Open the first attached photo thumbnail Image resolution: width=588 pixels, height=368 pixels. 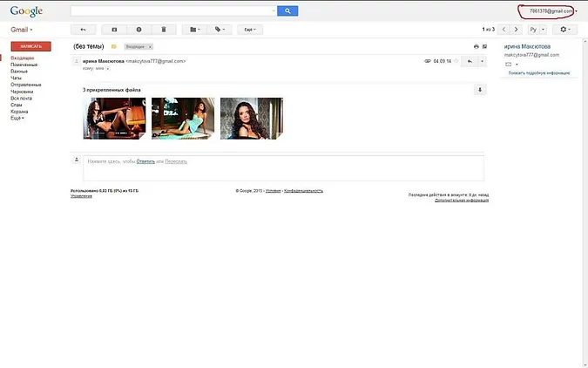tap(114, 119)
